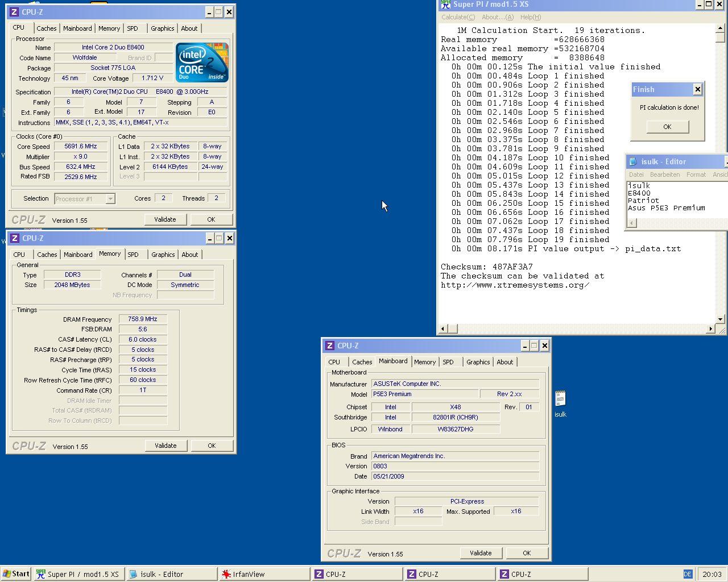Open the Calculate menu in Super PI
728x582 pixels.
point(458,17)
